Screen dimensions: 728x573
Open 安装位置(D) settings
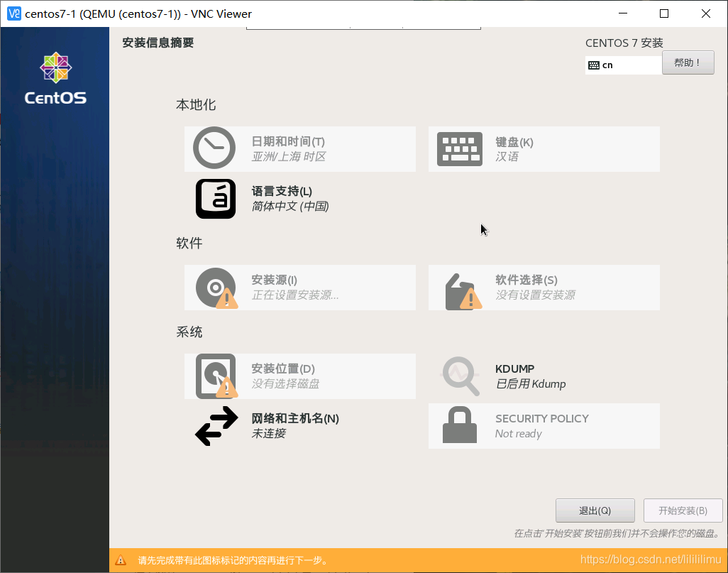[300, 376]
